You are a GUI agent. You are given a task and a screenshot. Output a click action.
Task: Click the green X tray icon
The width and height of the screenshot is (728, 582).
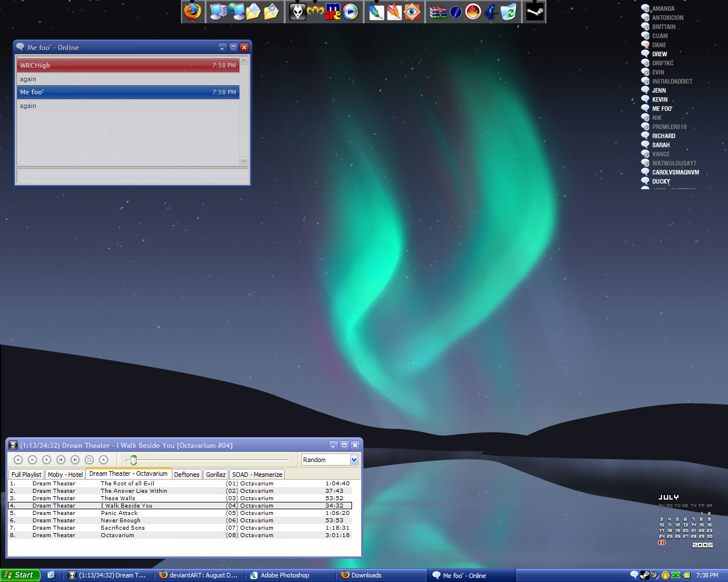click(676, 575)
